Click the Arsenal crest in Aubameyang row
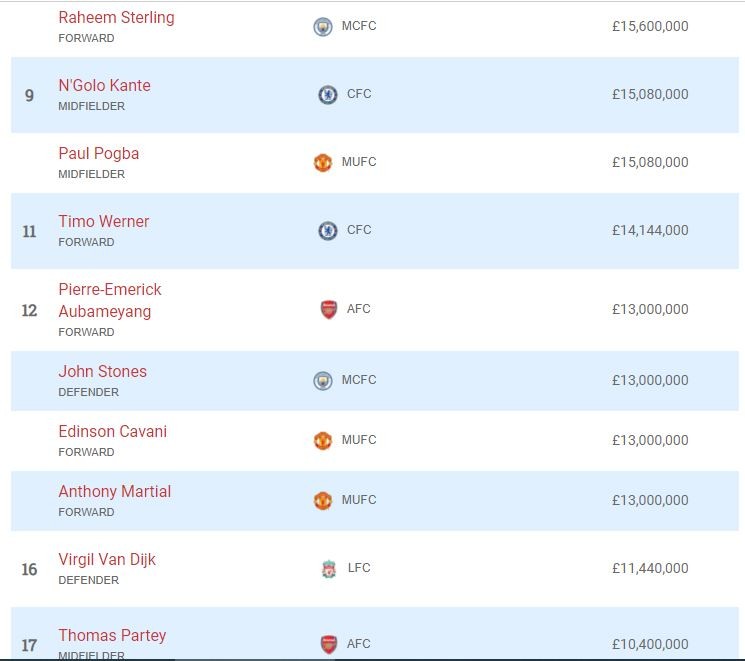The image size is (745, 661). pos(328,310)
